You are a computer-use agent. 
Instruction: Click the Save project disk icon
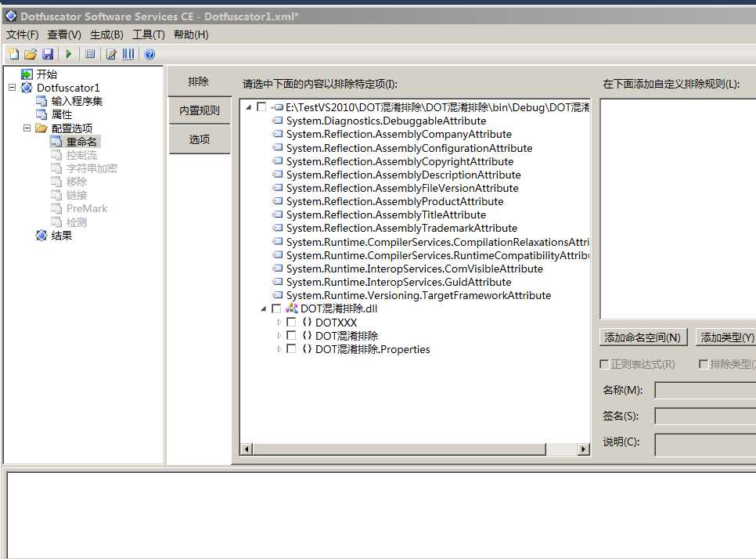47,54
